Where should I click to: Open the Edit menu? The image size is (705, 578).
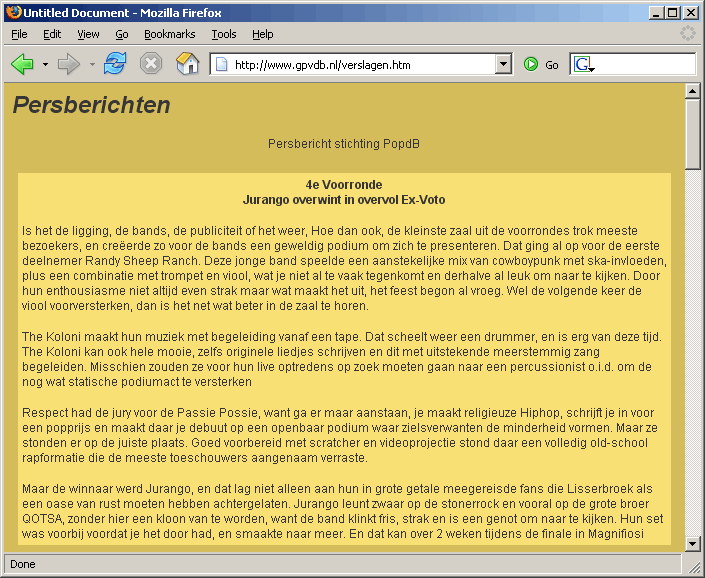[x=52, y=34]
